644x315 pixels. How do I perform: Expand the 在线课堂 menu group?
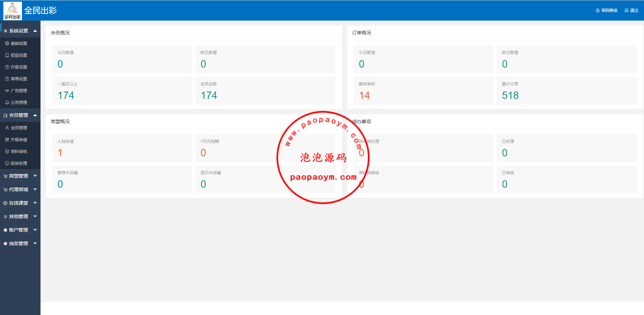35,203
